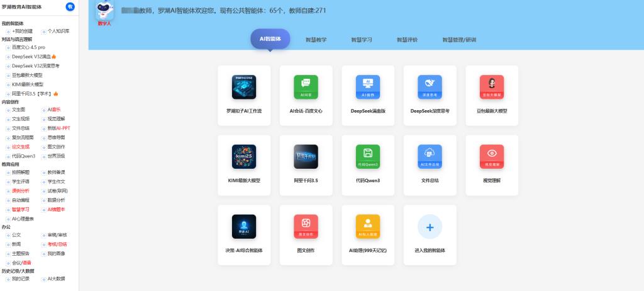The image size is (644, 291).
Task: Open the 试卷(联网) sidebar link
Action: [x=57, y=191]
